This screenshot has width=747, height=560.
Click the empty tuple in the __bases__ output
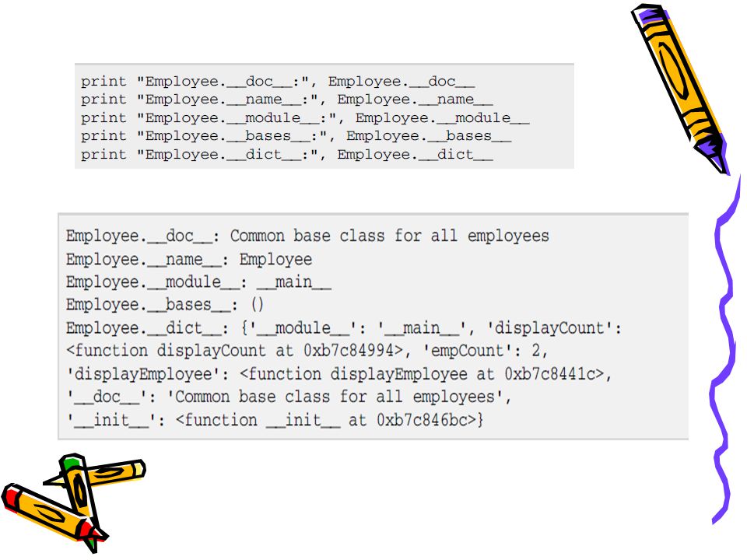pyautogui.click(x=258, y=305)
